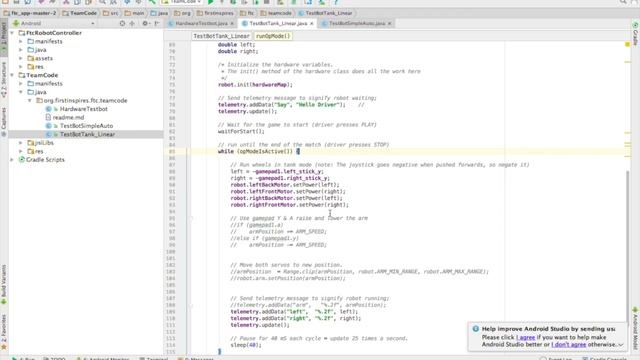Click the HardwareTestbot class icon in the tree
Screen dimensions: 640x360
49,109
